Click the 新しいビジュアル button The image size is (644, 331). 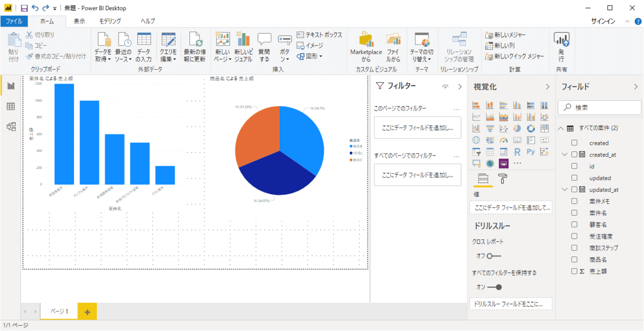coord(243,47)
